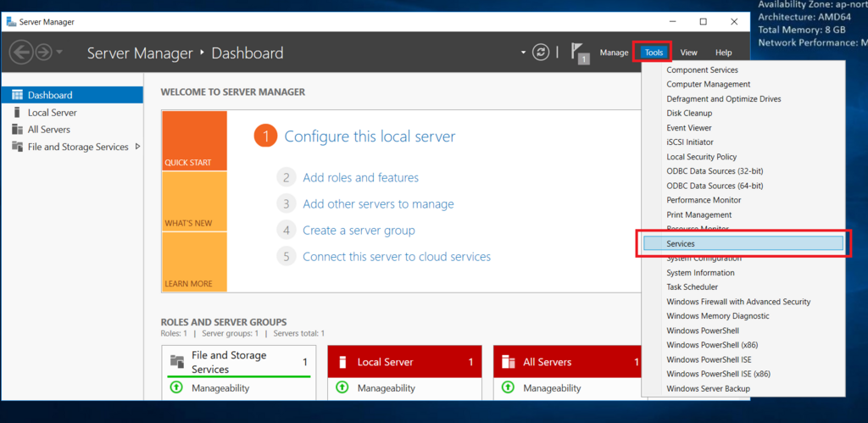The image size is (868, 423).
Task: Select the QUICK START tile
Action: (195, 141)
